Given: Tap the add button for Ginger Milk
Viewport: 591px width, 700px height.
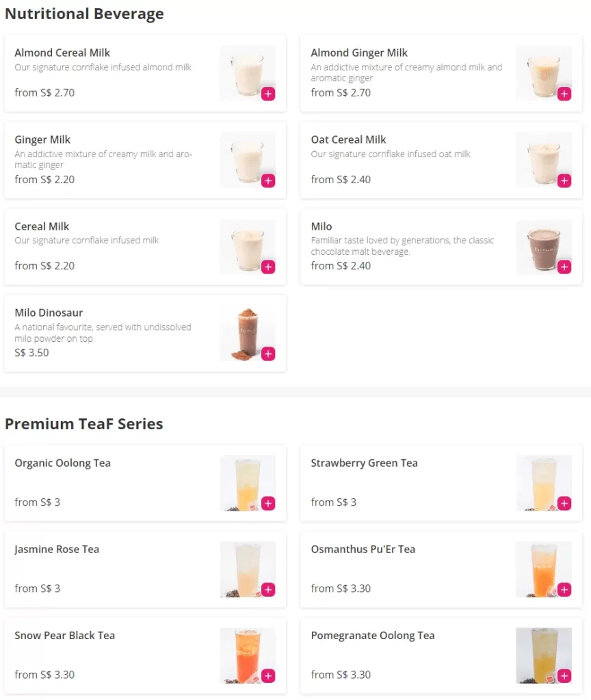Looking at the screenshot, I should [x=267, y=180].
